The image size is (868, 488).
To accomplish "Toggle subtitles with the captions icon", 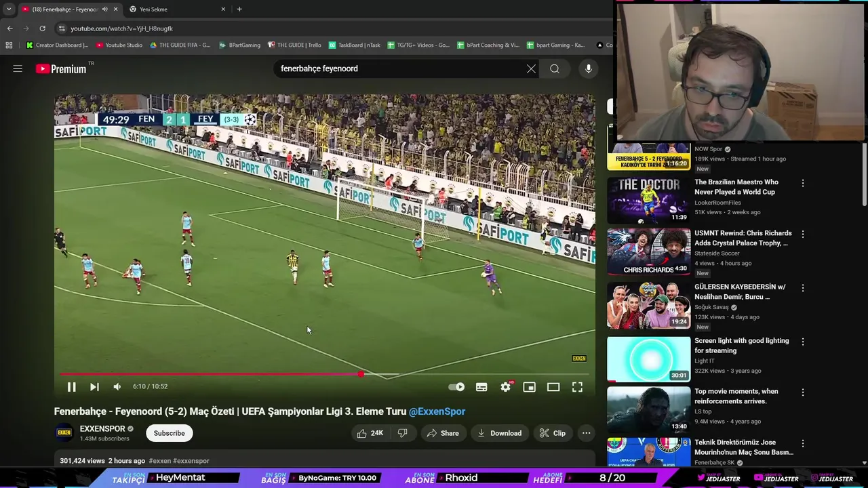I will click(x=481, y=387).
